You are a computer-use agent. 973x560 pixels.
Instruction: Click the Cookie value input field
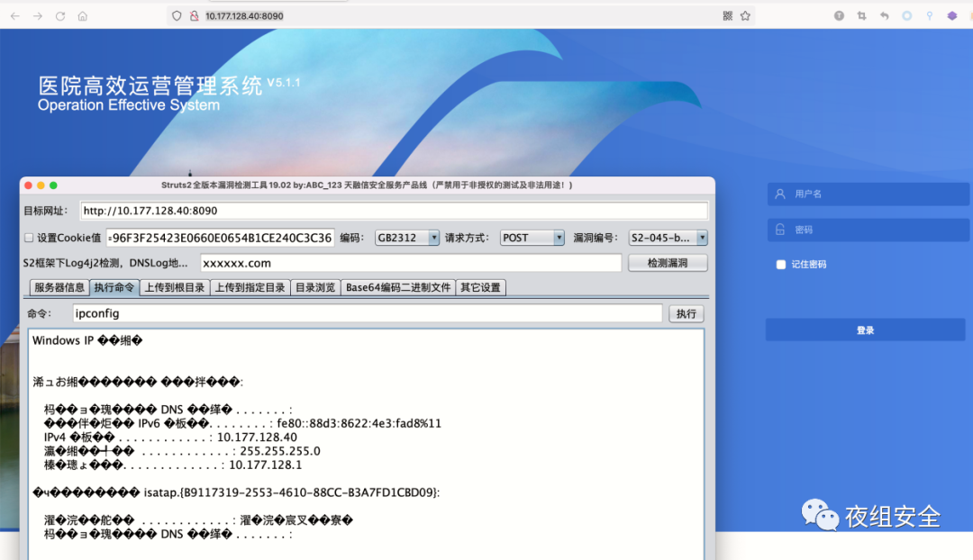tap(221, 238)
